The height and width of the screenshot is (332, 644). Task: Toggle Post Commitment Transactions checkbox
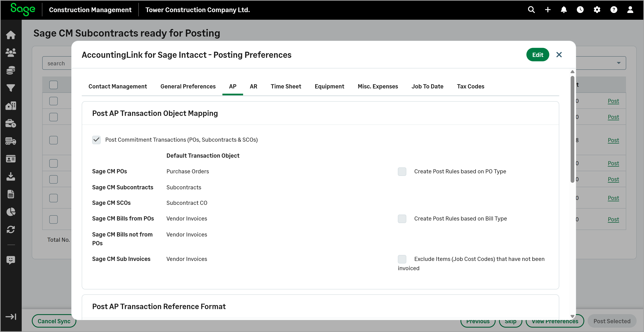pyautogui.click(x=96, y=140)
